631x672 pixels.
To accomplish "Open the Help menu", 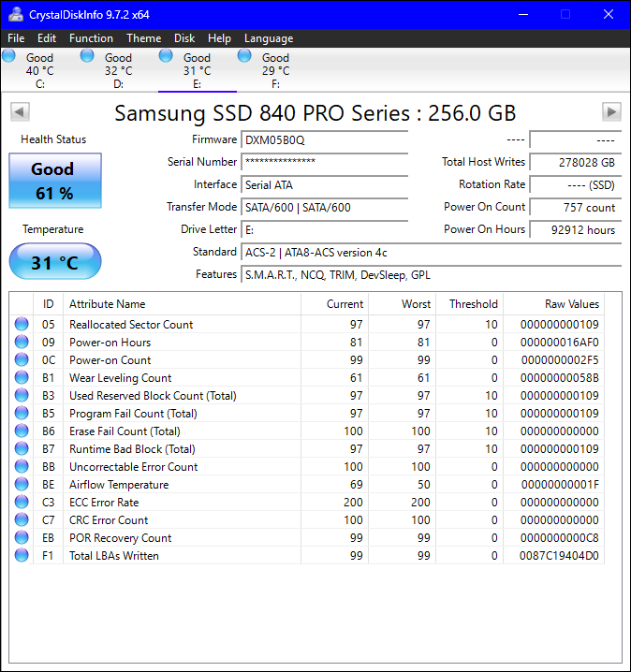I will point(219,38).
